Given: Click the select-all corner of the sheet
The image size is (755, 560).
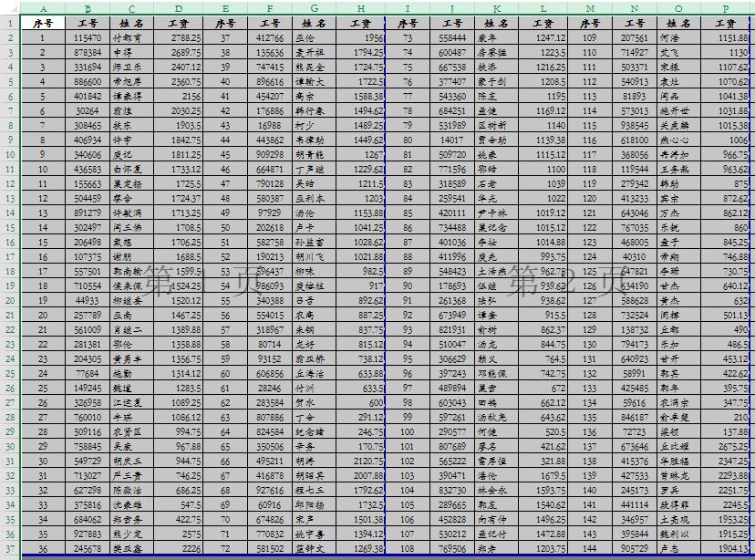Looking at the screenshot, I should tap(9, 8).
